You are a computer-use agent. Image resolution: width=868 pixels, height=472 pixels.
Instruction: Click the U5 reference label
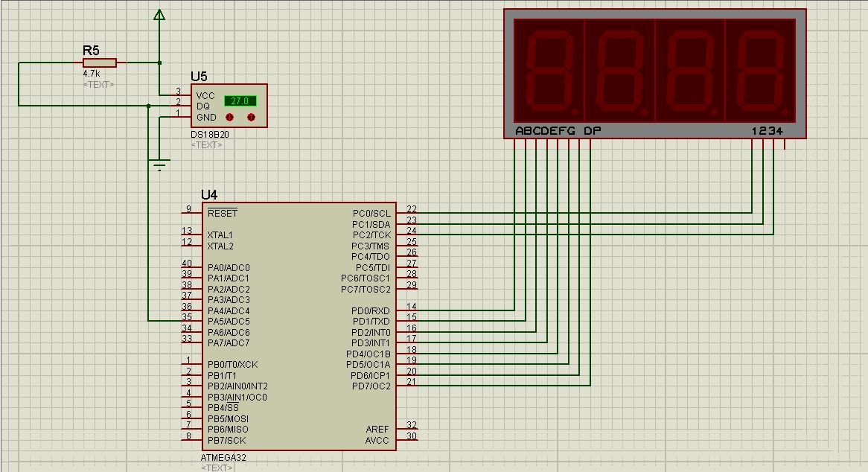point(199,77)
